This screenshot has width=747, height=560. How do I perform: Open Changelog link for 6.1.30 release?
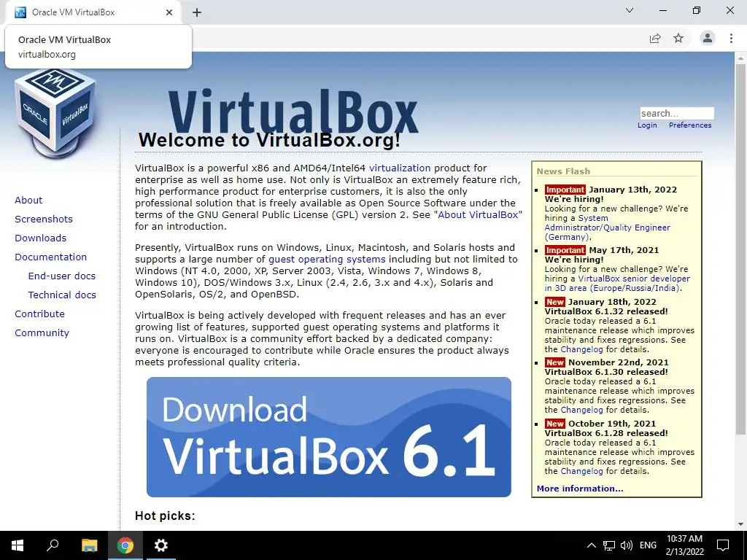581,410
